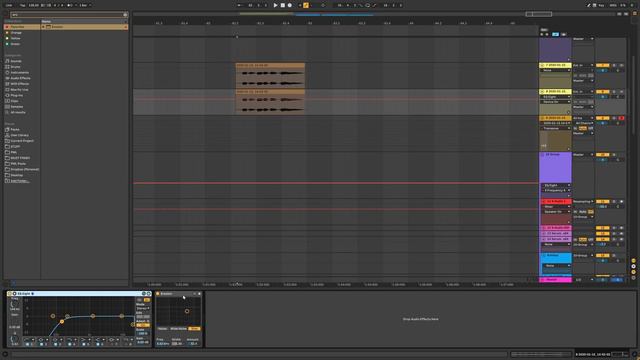Open the 1 Bar quantization menu
The image size is (640, 360).
coord(85,5)
